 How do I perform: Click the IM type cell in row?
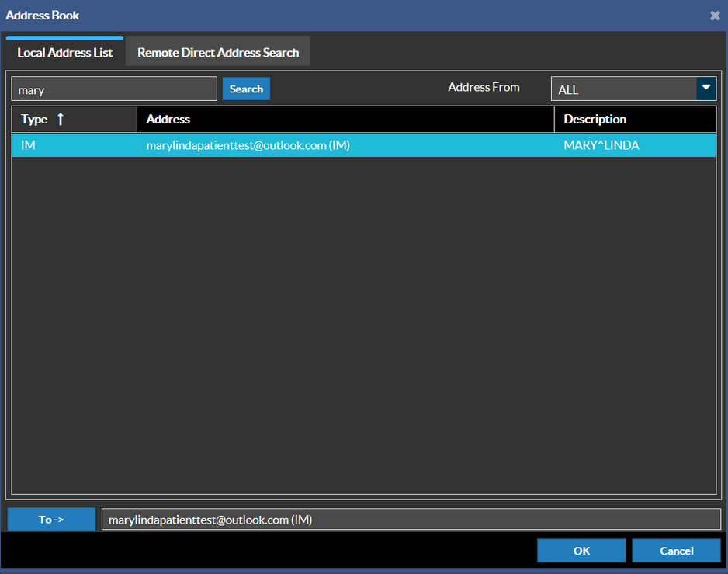tap(29, 145)
